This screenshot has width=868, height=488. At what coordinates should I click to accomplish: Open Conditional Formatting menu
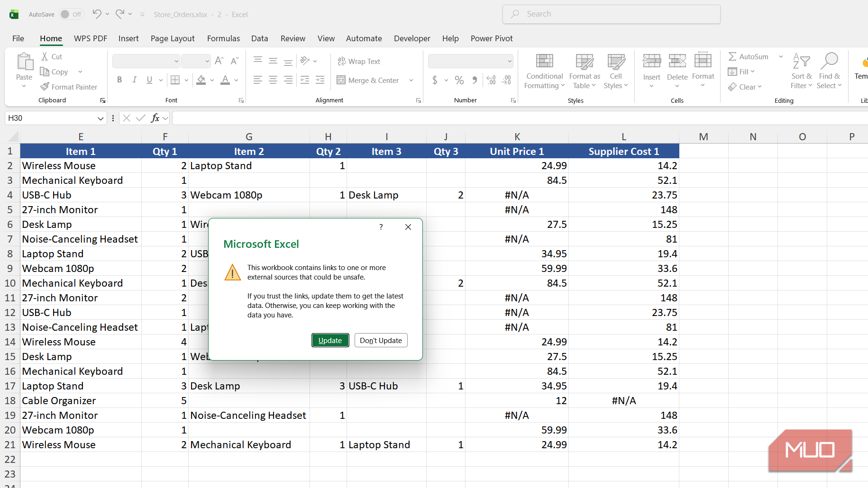pyautogui.click(x=545, y=71)
